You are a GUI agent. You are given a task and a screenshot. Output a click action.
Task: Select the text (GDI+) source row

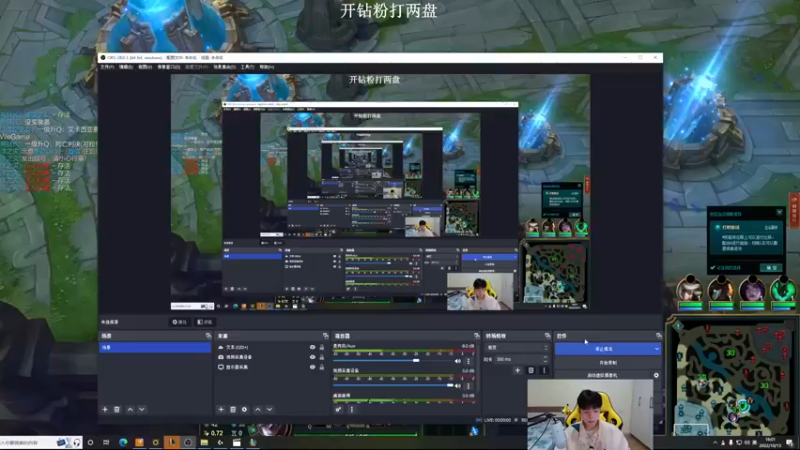tap(270, 347)
